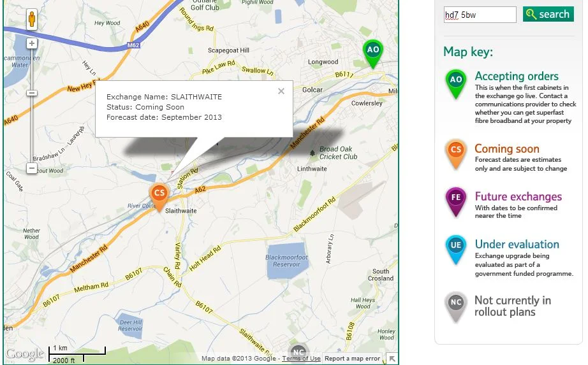Click the Future exchanges key icon

pos(455,202)
